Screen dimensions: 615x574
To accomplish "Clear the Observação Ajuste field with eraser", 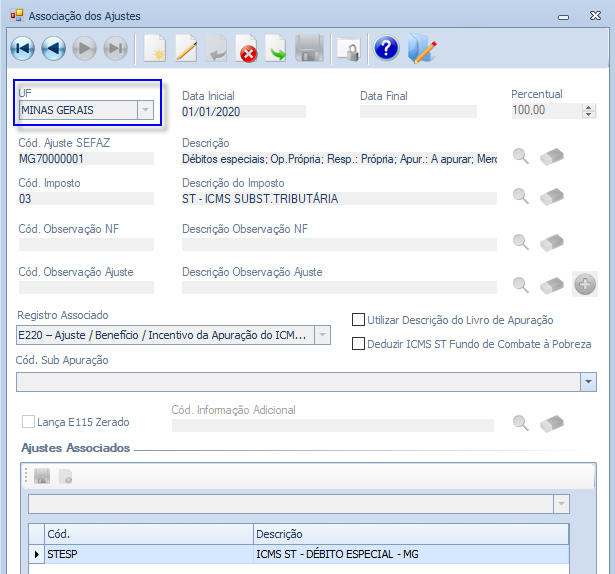I will tap(552, 285).
